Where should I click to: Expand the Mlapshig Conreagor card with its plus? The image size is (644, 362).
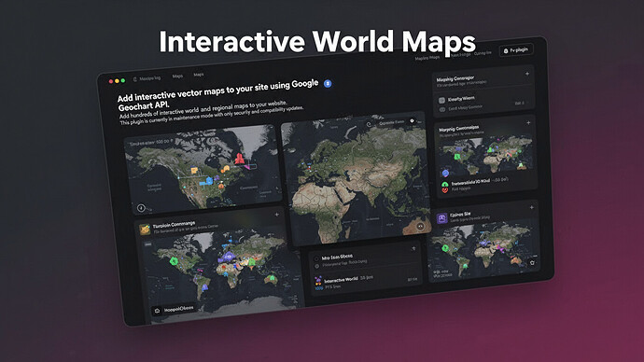pyautogui.click(x=527, y=74)
